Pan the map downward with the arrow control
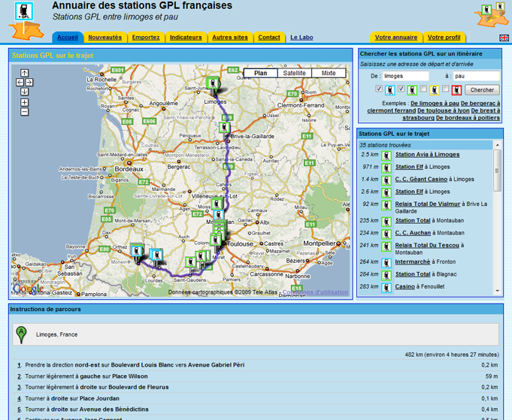The image size is (512, 420). tap(25, 92)
